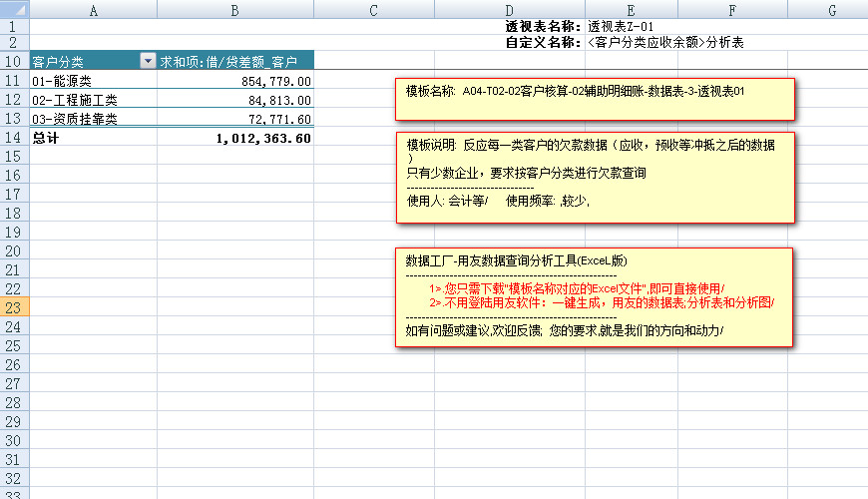Select column G header
This screenshot has width=868, height=499.
click(x=830, y=9)
